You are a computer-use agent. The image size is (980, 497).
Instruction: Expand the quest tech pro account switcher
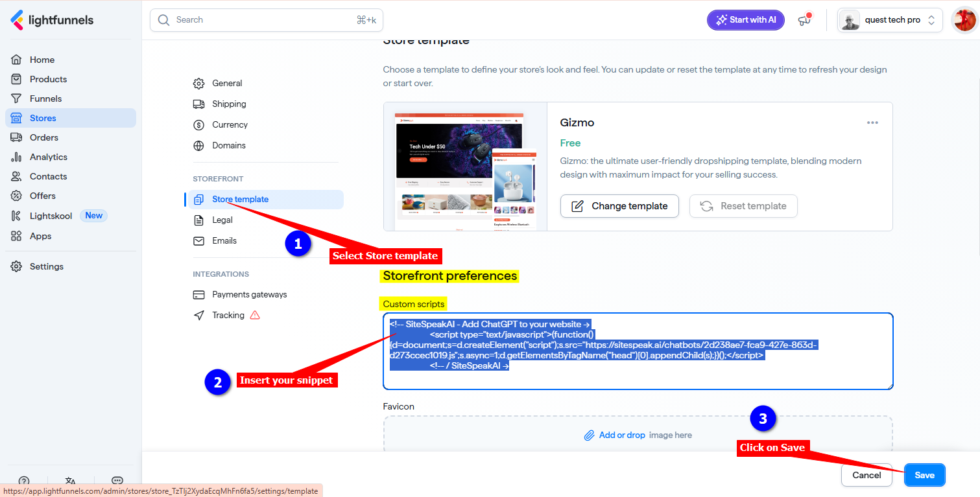pos(890,20)
